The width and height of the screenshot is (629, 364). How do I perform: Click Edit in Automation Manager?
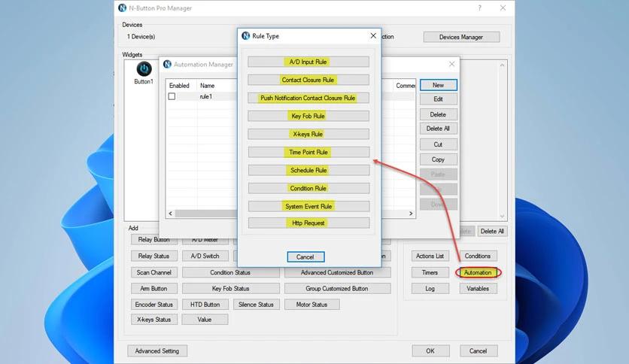438,99
